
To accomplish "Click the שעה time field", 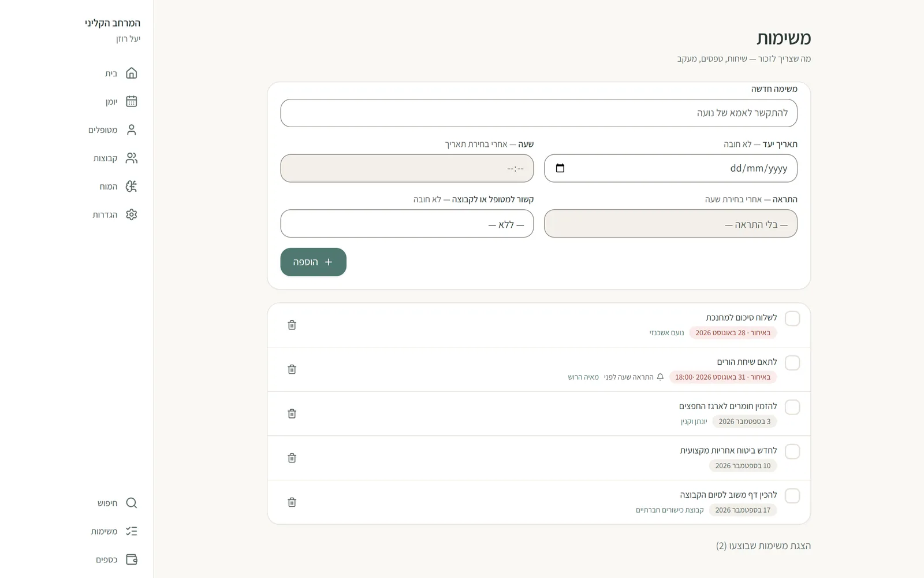I will point(407,168).
